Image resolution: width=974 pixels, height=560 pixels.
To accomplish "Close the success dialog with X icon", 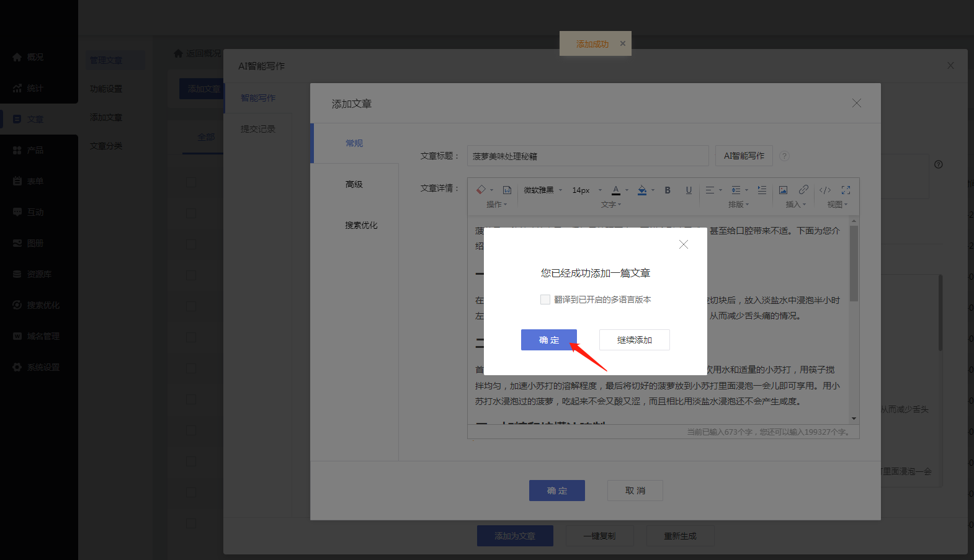I will (684, 244).
